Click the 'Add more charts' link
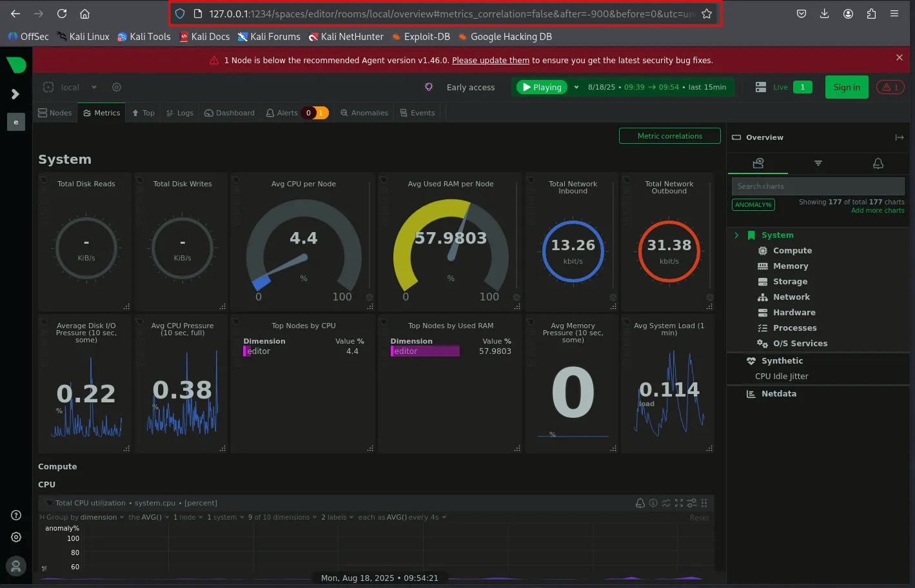Image resolution: width=915 pixels, height=588 pixels. 878,211
